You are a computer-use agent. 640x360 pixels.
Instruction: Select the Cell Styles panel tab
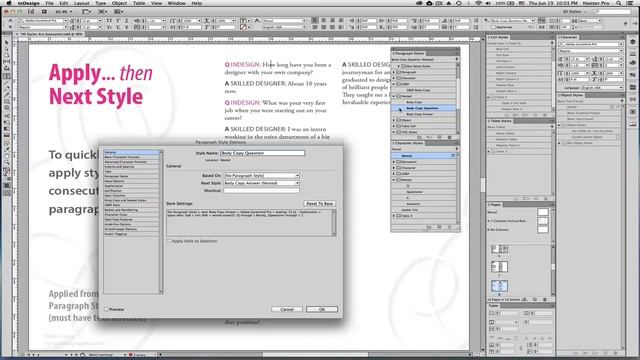(x=498, y=37)
